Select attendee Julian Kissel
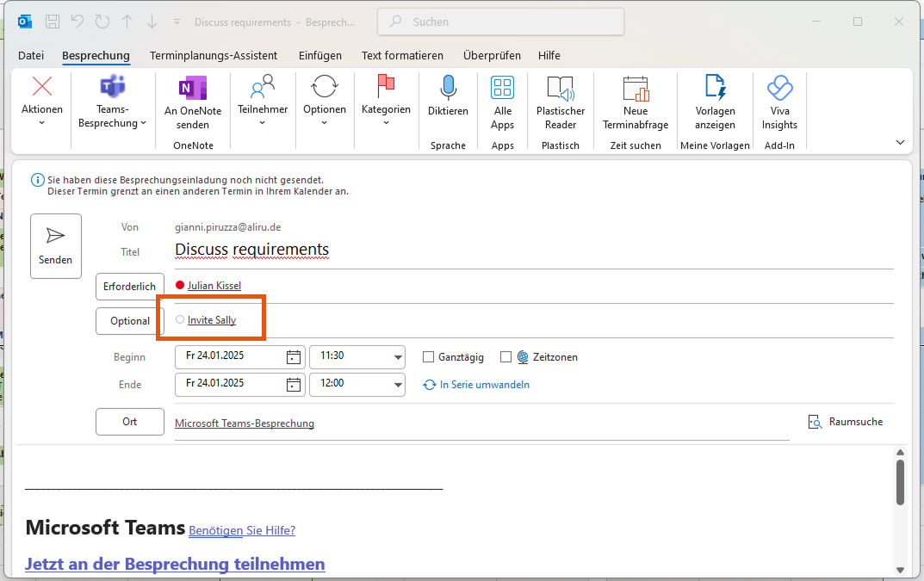924x581 pixels. click(x=214, y=286)
